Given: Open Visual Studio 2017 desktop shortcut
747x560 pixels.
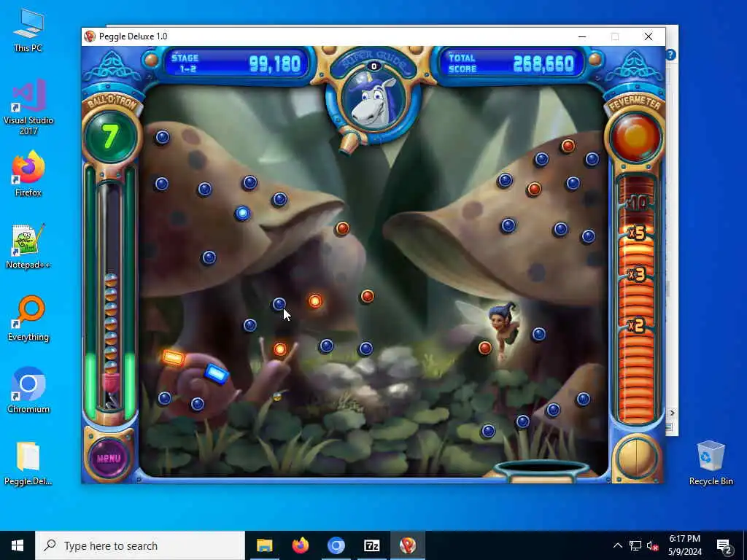Looking at the screenshot, I should pyautogui.click(x=28, y=108).
